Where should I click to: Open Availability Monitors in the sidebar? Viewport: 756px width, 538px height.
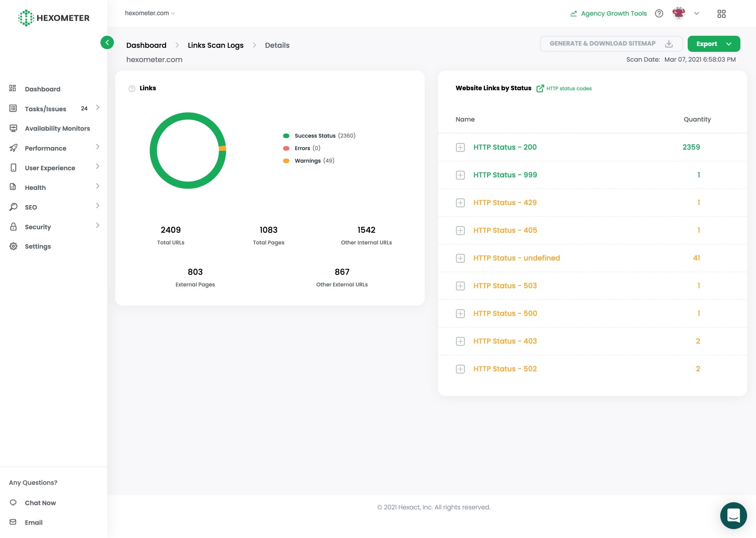pyautogui.click(x=57, y=128)
